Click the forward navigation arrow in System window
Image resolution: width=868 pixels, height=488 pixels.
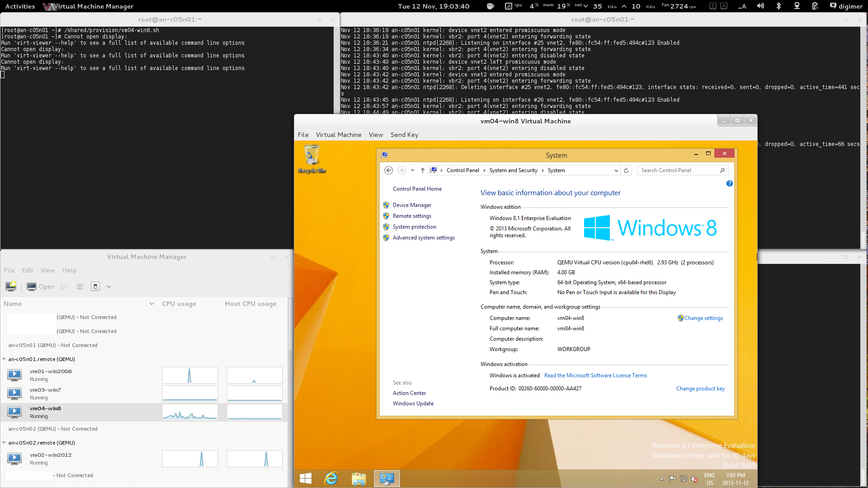point(401,170)
